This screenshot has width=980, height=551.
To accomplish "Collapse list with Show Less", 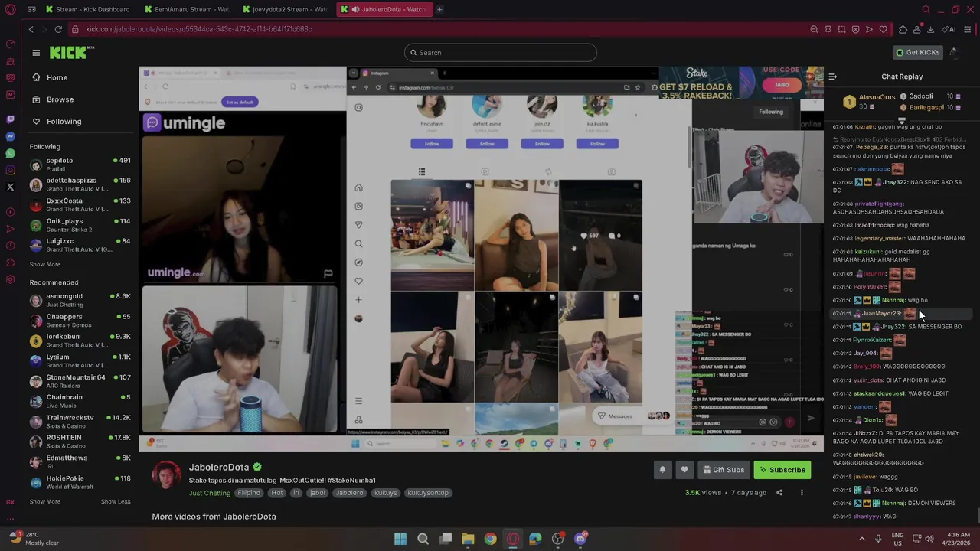I will point(116,501).
